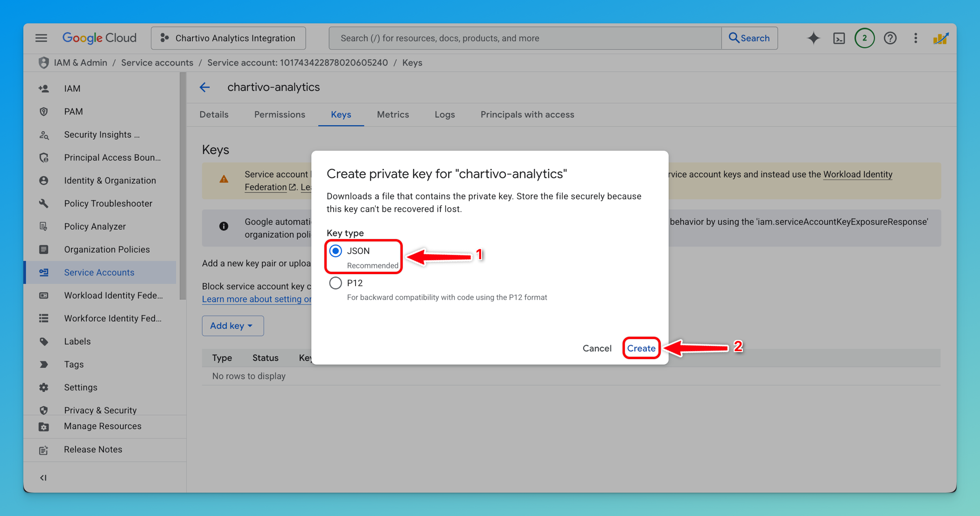The width and height of the screenshot is (980, 516).
Task: Open the Gemini AI assistant
Action: [813, 38]
